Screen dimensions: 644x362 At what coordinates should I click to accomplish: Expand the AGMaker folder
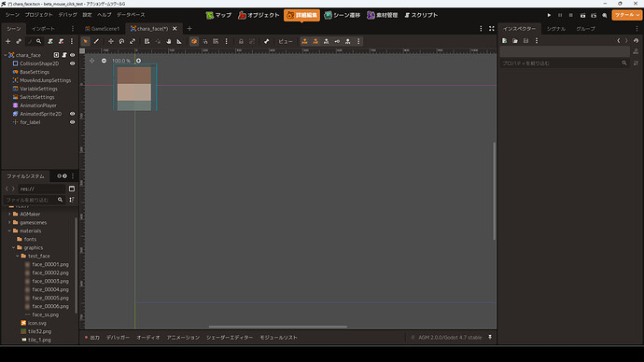tap(9, 215)
